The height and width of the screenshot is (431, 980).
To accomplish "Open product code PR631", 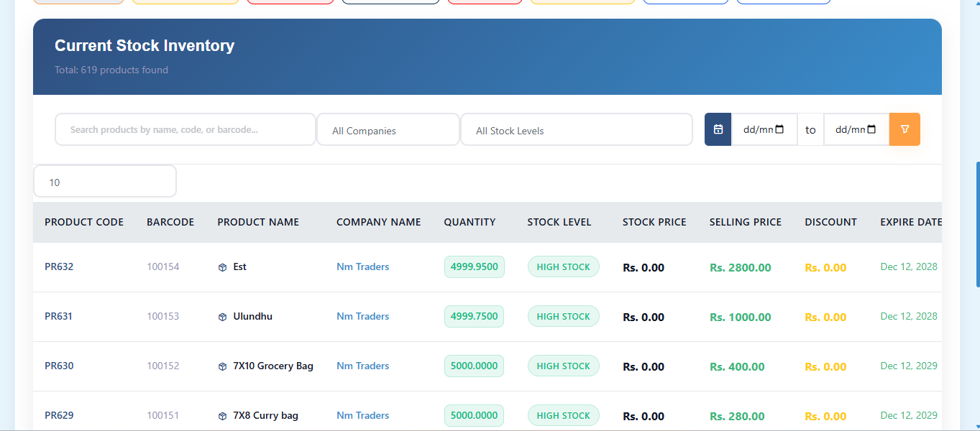I will pyautogui.click(x=59, y=316).
